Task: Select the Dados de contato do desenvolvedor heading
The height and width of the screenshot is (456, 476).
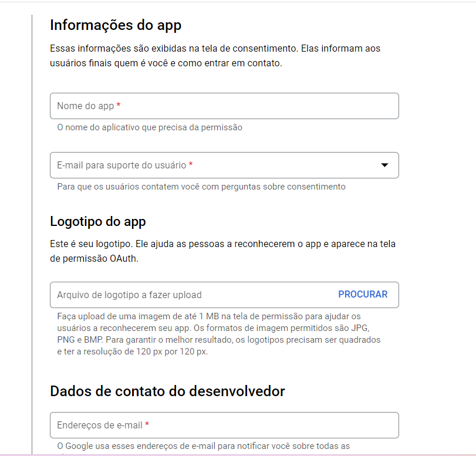Action: pyautogui.click(x=167, y=391)
